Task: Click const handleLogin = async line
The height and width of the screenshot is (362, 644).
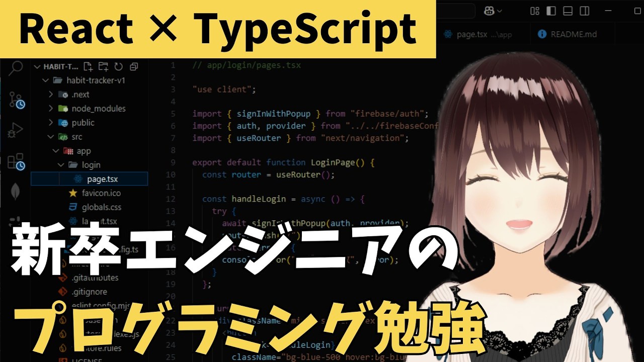Action: click(x=283, y=199)
